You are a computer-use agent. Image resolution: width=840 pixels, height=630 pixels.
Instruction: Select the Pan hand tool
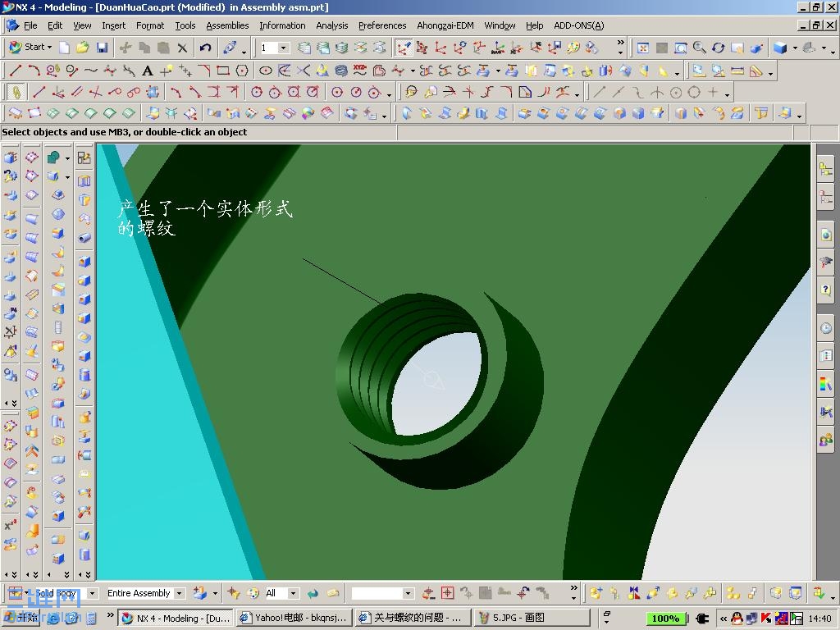coord(737,48)
